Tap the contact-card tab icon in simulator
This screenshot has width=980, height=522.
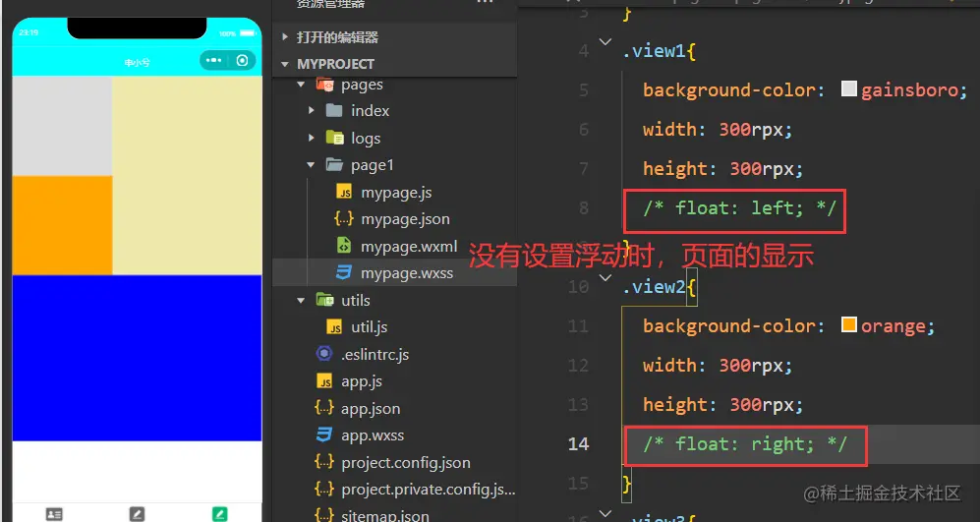coord(54,514)
